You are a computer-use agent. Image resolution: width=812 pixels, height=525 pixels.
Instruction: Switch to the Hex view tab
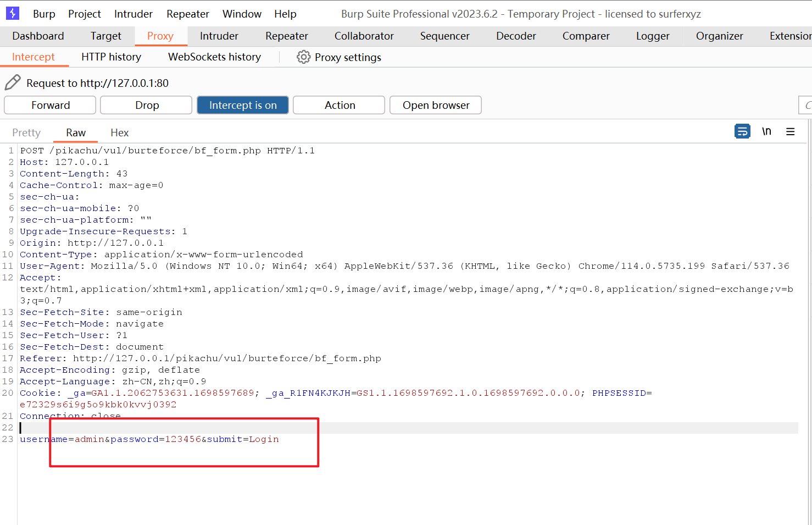tap(119, 132)
